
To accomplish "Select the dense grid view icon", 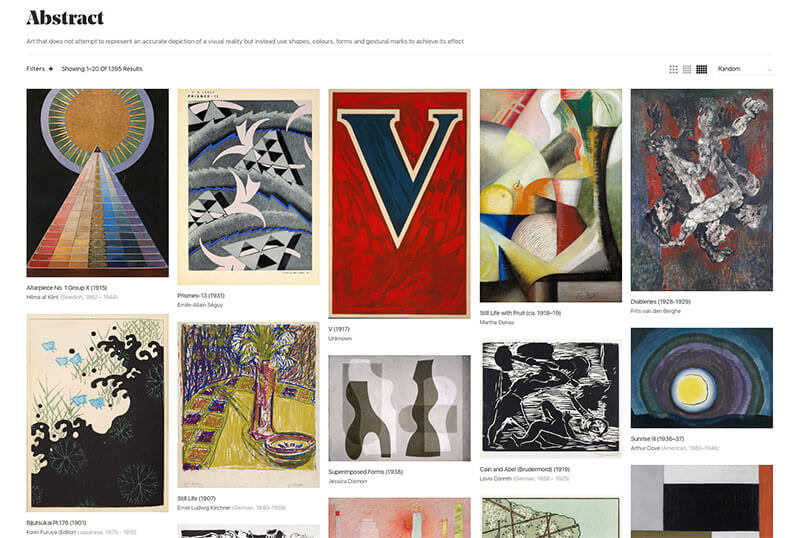I will (702, 69).
